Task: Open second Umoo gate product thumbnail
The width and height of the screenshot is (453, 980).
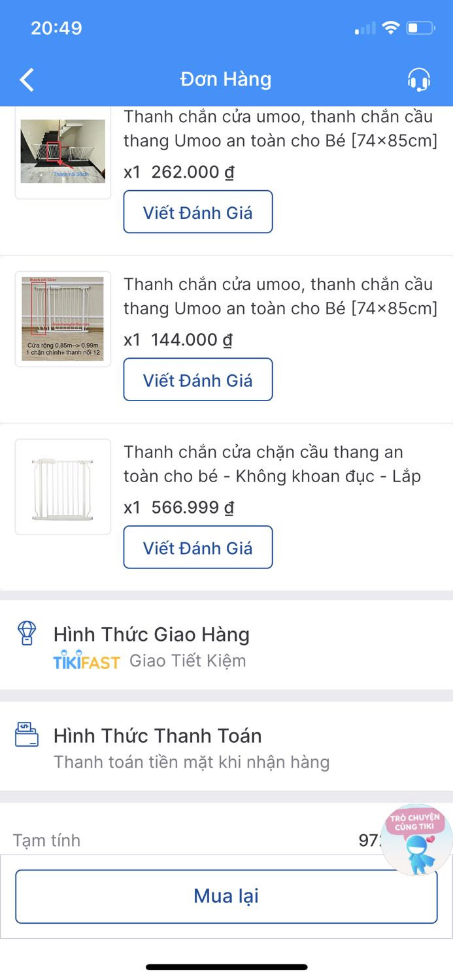Action: point(63,319)
